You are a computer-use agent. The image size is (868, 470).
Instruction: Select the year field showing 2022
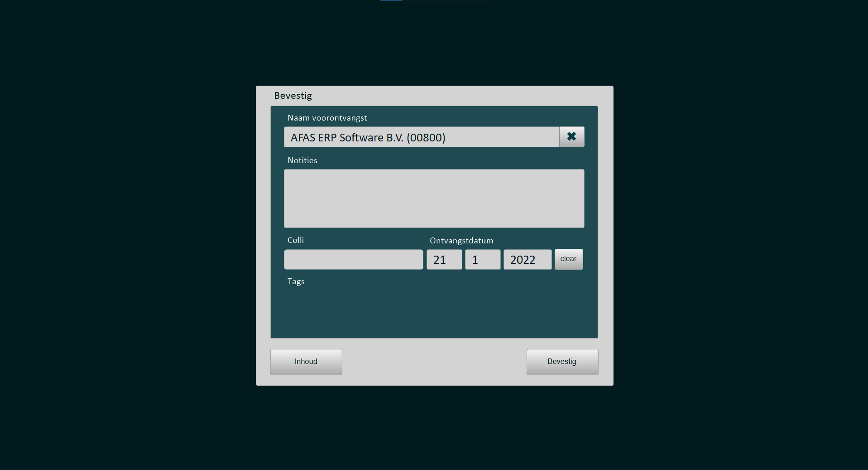(x=528, y=260)
